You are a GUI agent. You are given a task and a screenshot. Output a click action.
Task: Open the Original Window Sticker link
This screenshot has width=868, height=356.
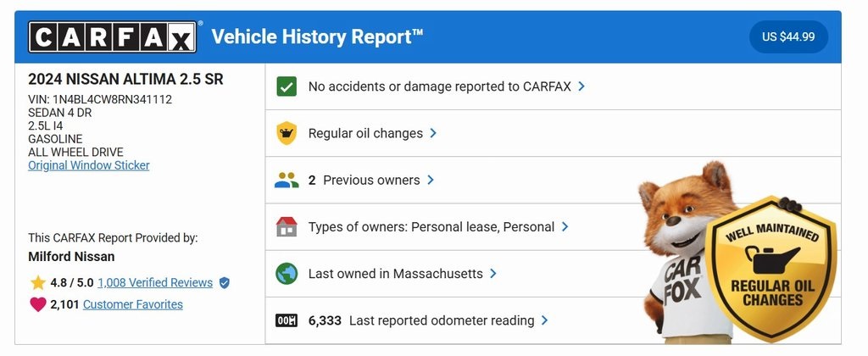point(89,165)
